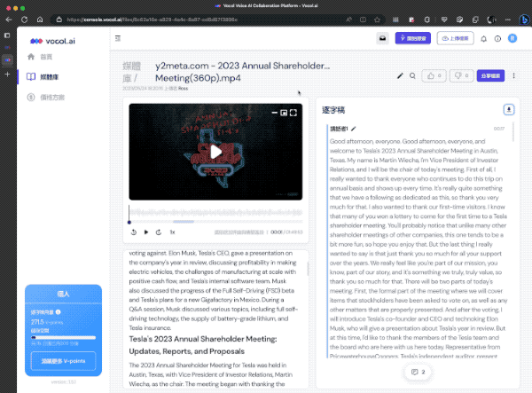Click the audio waveform timeline
This screenshot has width=532, height=393.
click(215, 212)
